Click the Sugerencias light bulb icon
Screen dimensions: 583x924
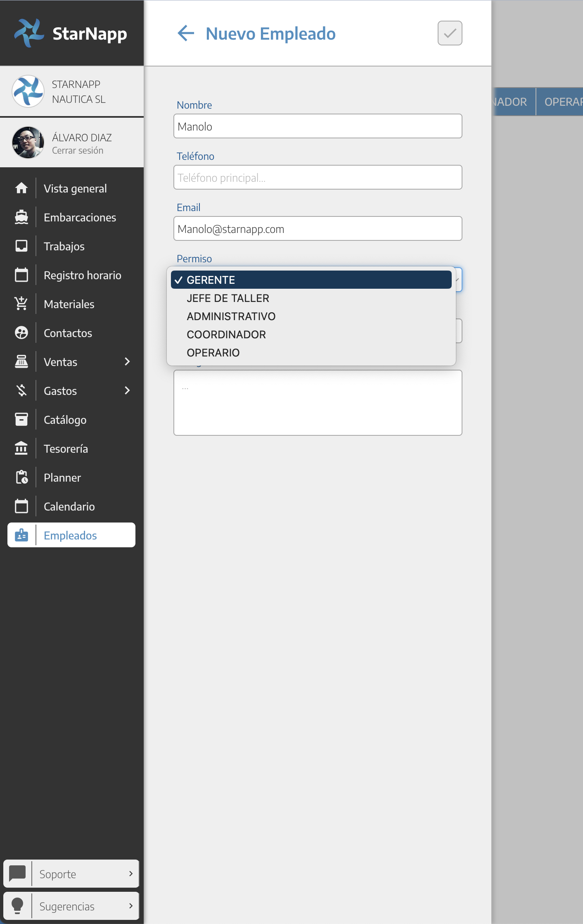pos(18,906)
